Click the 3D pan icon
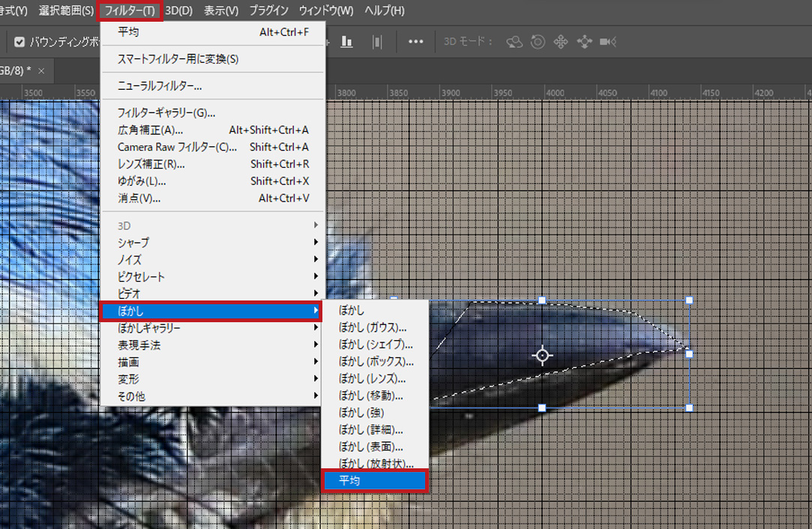Screen dimensions: 812x529 560,42
